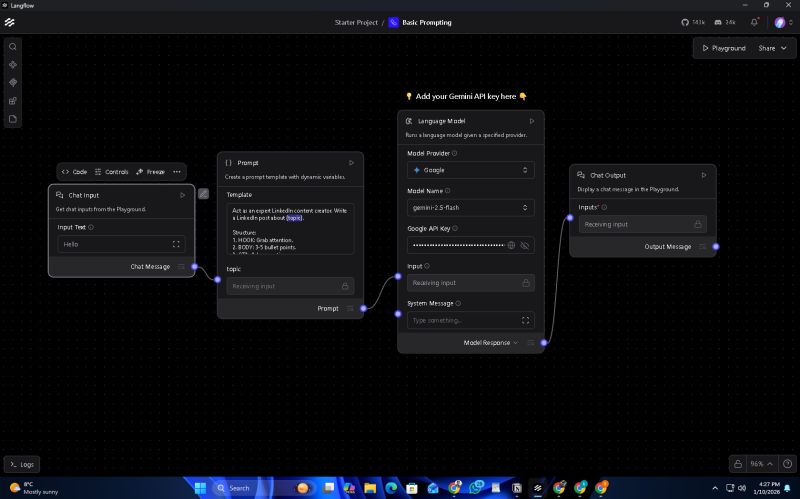Screen dimensions: 800x499
Task: Open the Model Provider Google dropdown
Action: pyautogui.click(x=470, y=170)
